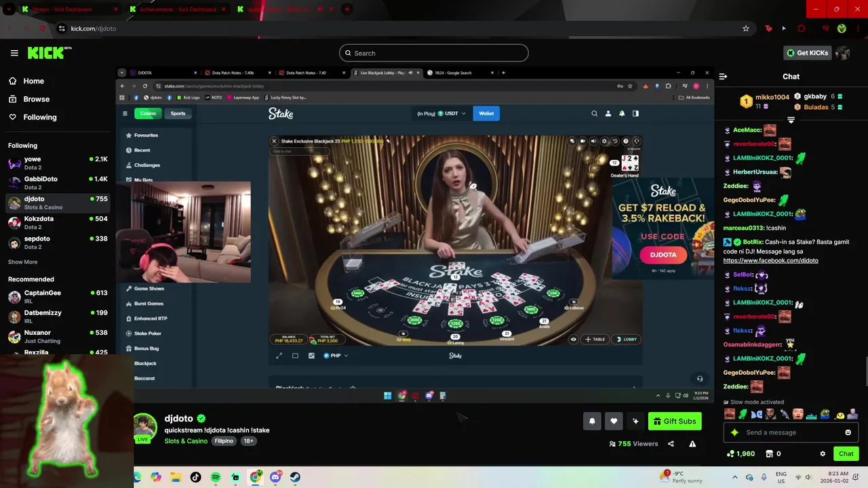
Task: Share the stream via the share icon
Action: pos(671,444)
